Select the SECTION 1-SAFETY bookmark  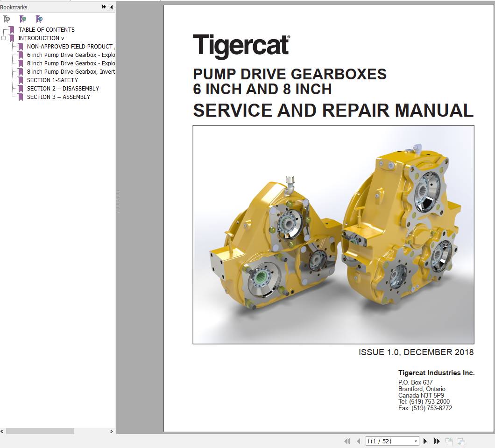(x=52, y=80)
